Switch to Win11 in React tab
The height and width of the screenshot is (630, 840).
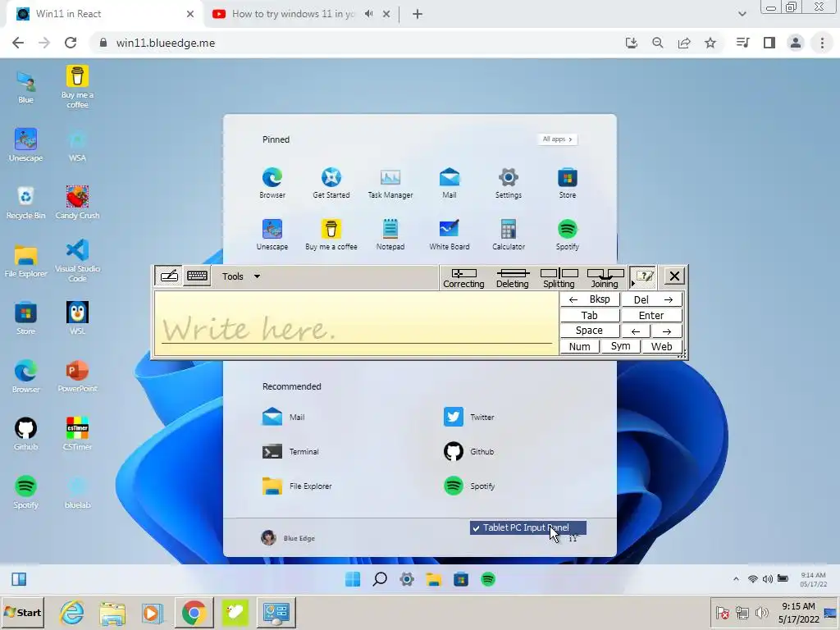(105, 14)
